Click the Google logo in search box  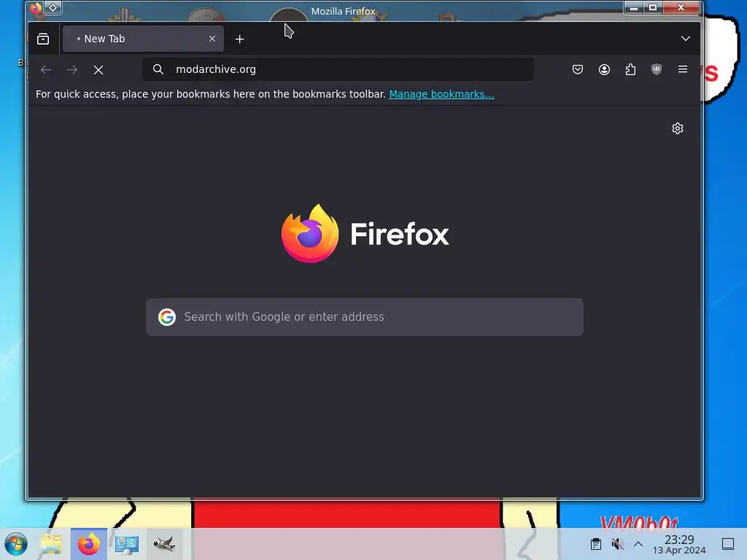coord(167,317)
